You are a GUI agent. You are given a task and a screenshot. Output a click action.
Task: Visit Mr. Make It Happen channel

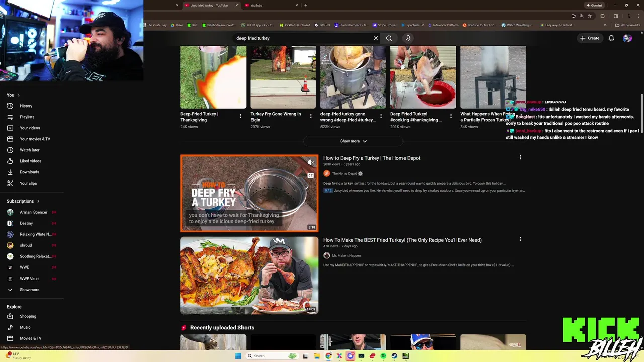coord(346,256)
